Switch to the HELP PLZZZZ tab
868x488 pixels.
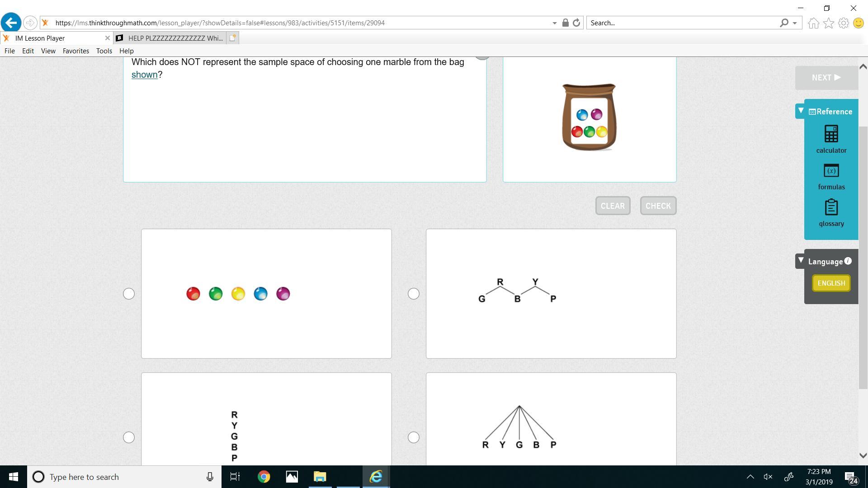tap(175, 38)
